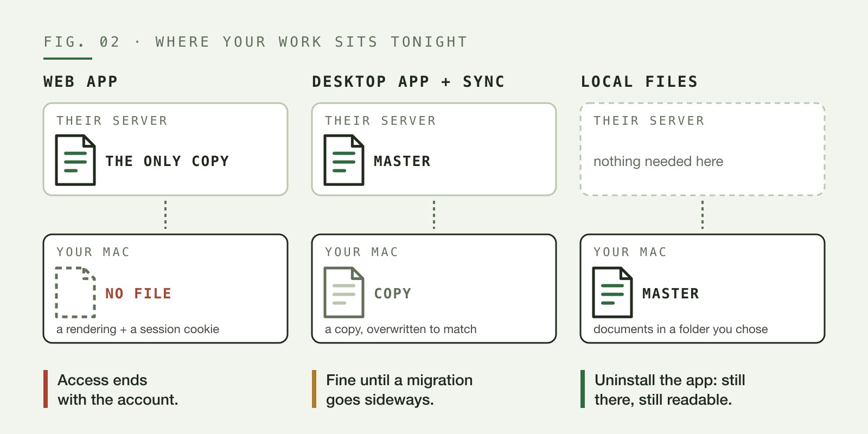Select the 'DESKTOP APP + SYNC' heading
This screenshot has height=434, width=868.
click(x=408, y=82)
